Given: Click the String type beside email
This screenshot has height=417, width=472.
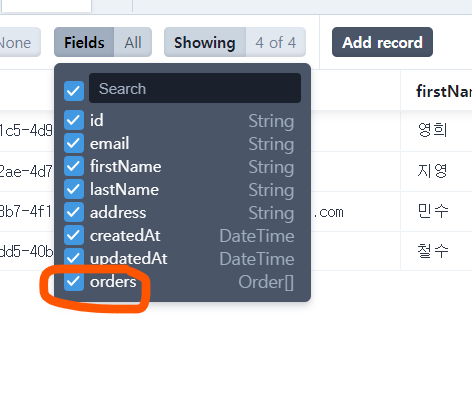Looking at the screenshot, I should coord(271,144).
